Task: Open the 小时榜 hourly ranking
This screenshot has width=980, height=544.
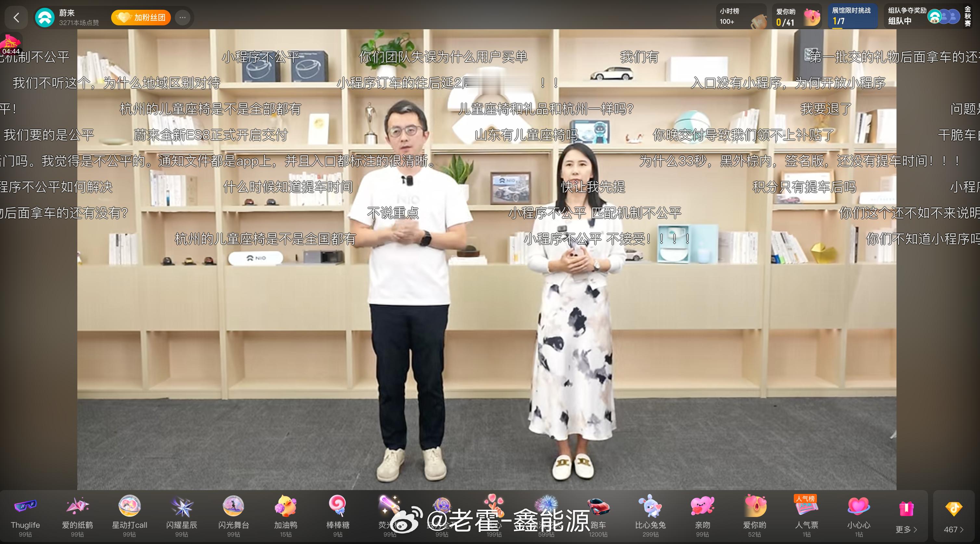Action: pyautogui.click(x=741, y=16)
